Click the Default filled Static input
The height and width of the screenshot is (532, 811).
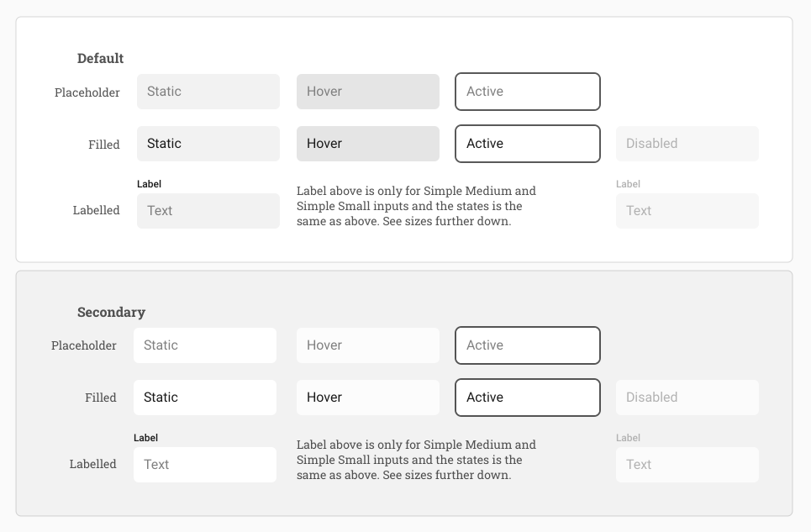point(208,144)
